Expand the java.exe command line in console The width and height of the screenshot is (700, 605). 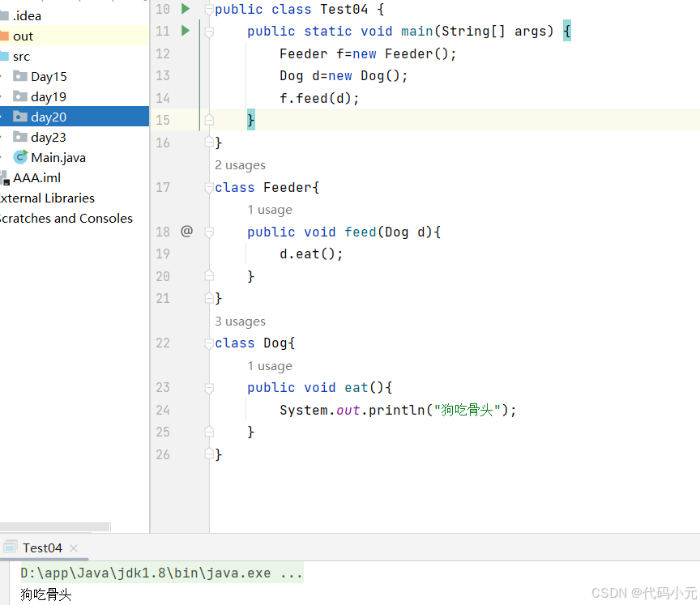click(x=162, y=573)
